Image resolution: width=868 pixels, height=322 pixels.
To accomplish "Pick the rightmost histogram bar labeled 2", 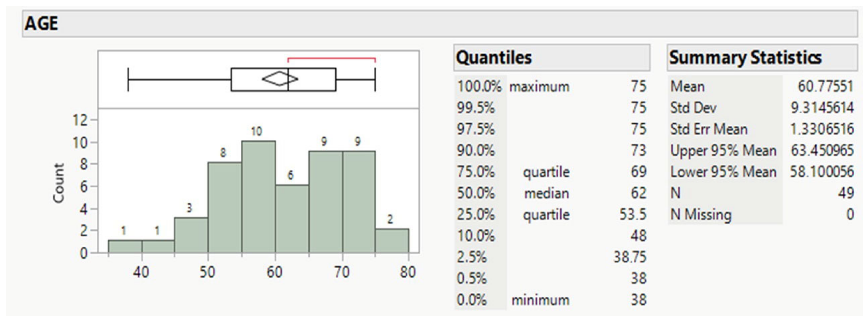I will coord(392,241).
